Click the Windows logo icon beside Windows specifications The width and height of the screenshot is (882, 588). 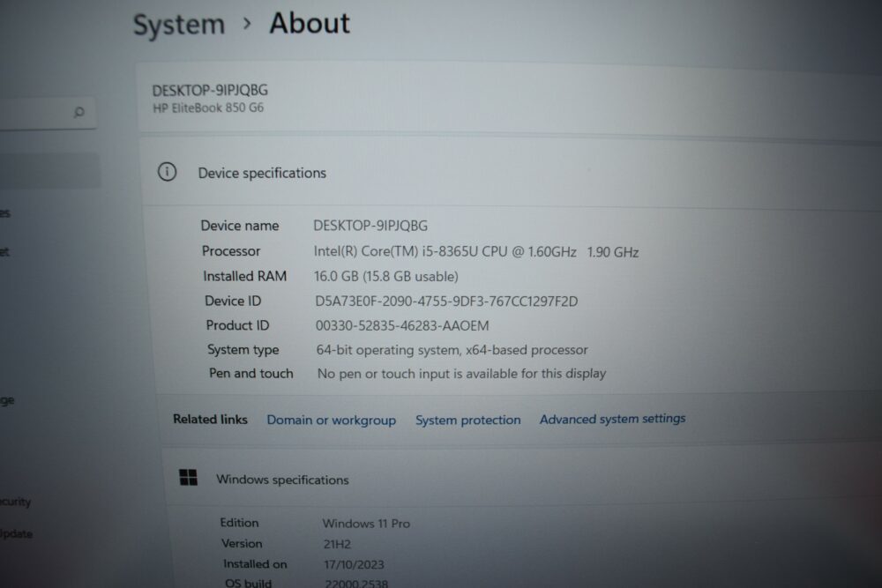tap(188, 477)
